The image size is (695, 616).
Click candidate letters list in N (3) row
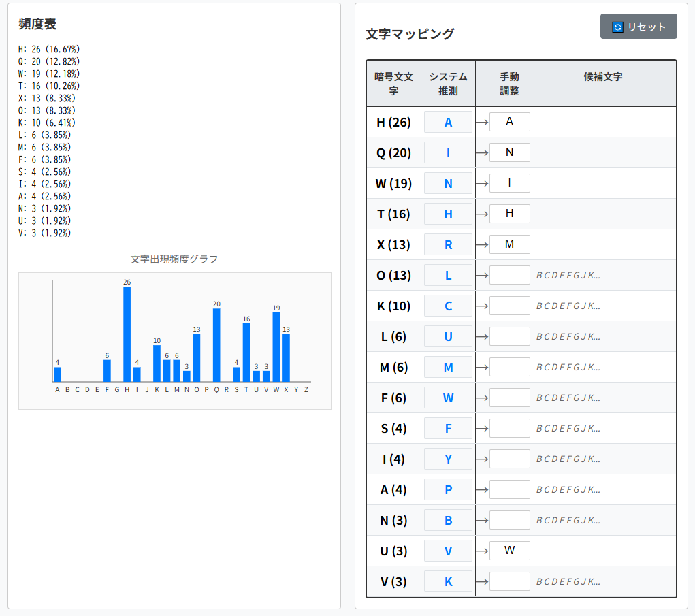568,521
